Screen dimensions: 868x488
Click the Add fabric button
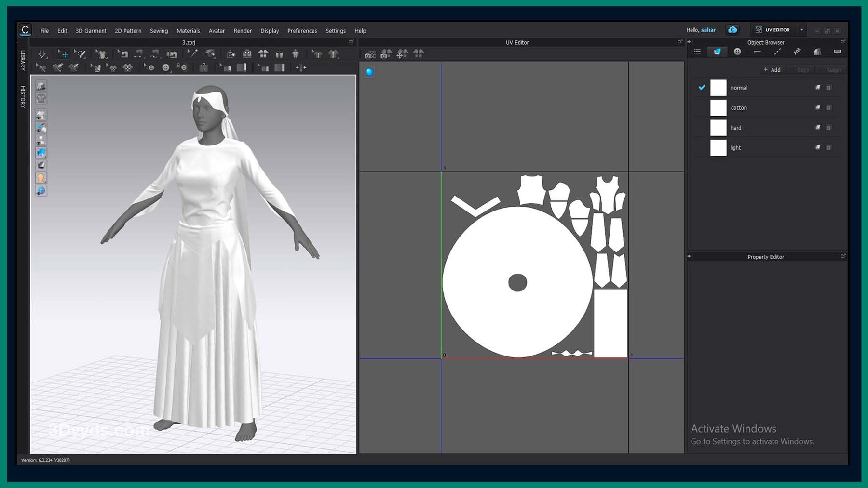[x=772, y=70]
